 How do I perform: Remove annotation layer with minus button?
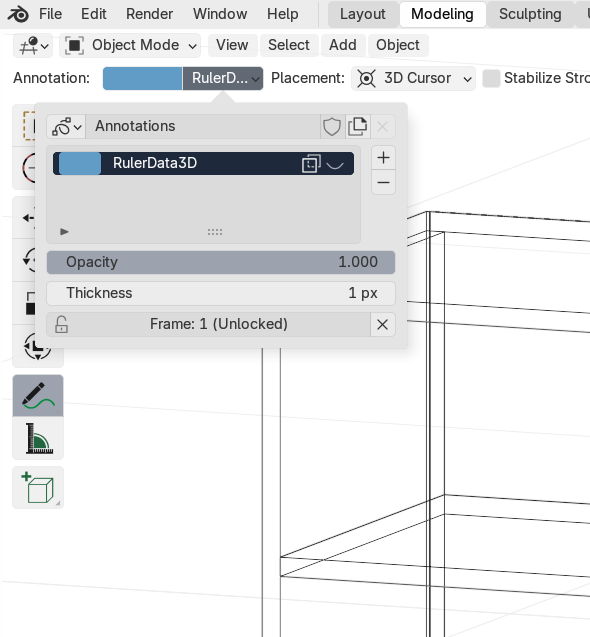click(x=383, y=182)
